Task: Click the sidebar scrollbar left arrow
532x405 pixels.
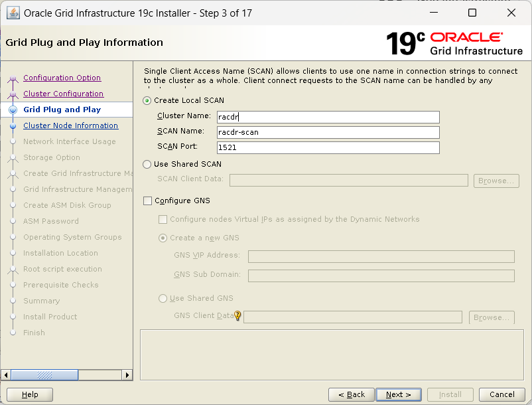Action: (x=6, y=375)
